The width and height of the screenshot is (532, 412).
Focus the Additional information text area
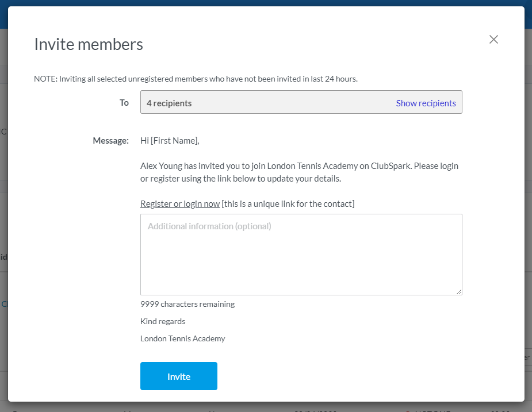301,255
